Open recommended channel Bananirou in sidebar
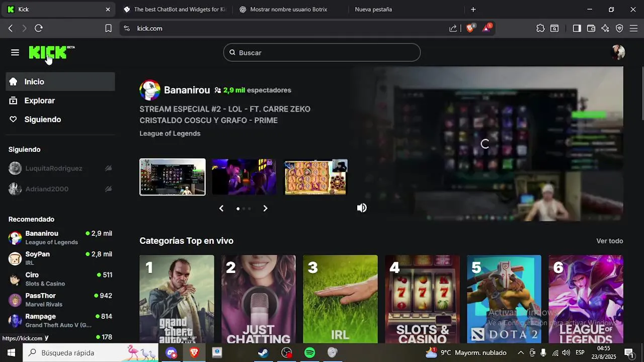 (x=60, y=237)
